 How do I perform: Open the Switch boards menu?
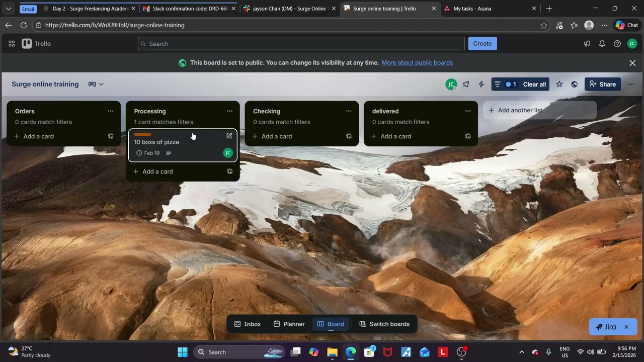click(384, 324)
